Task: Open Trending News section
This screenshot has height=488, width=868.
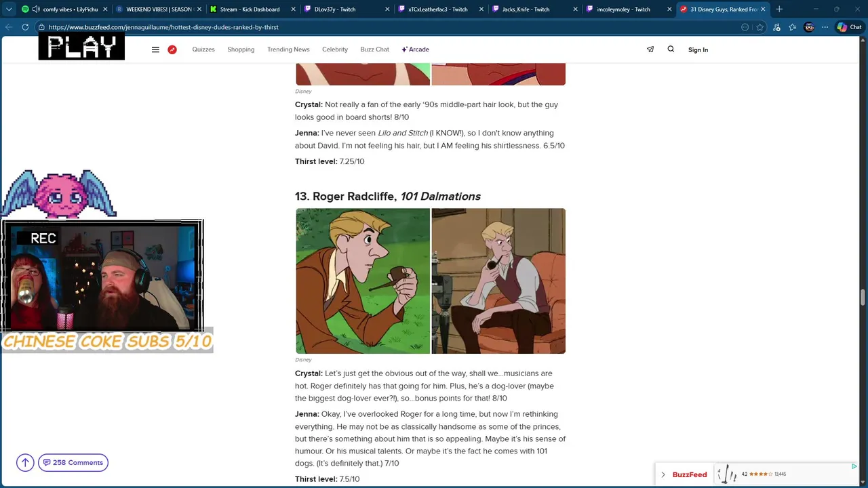Action: 288,49
